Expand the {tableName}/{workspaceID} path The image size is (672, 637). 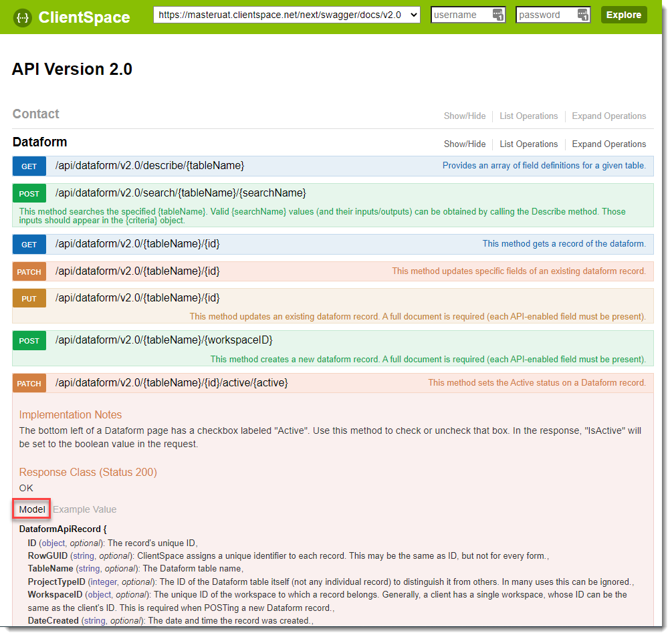(164, 340)
